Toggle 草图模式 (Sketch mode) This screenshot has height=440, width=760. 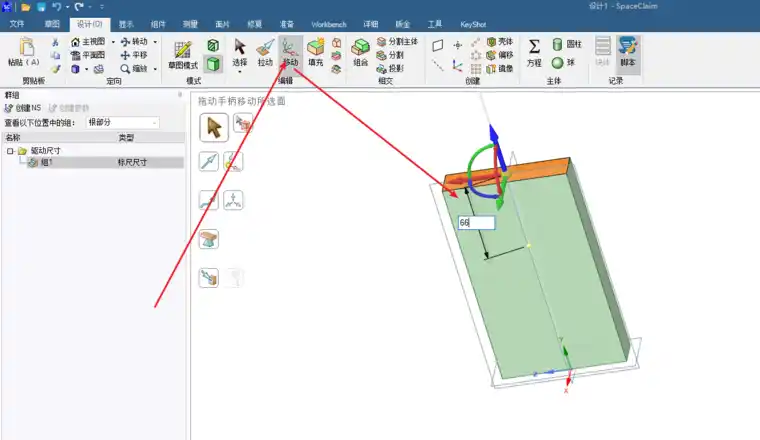click(x=183, y=54)
